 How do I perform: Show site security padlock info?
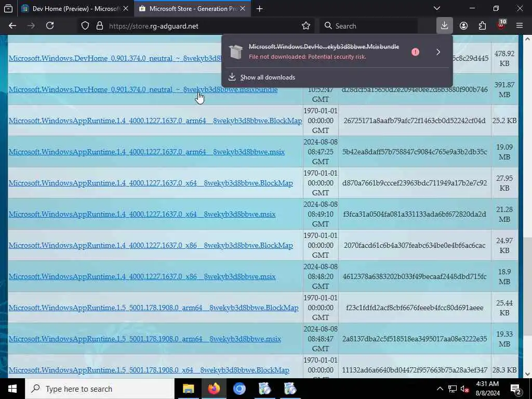tap(99, 26)
